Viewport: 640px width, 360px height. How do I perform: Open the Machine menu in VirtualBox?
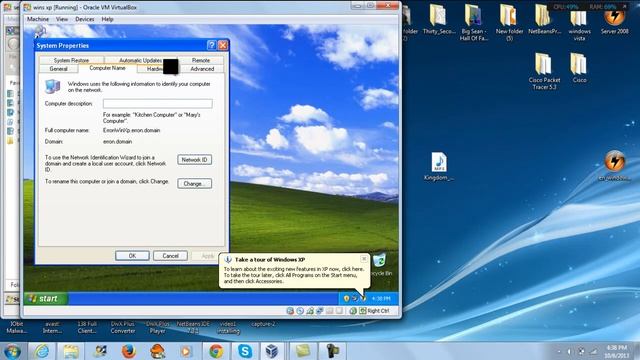coord(38,19)
